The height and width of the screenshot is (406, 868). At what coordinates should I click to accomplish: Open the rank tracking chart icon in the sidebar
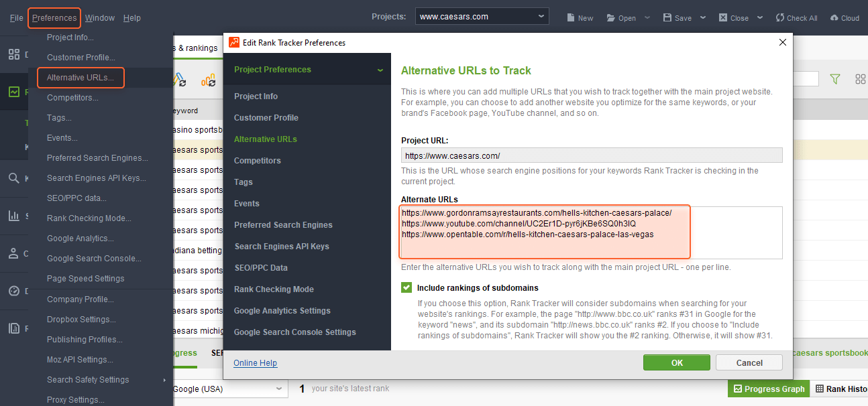click(13, 92)
